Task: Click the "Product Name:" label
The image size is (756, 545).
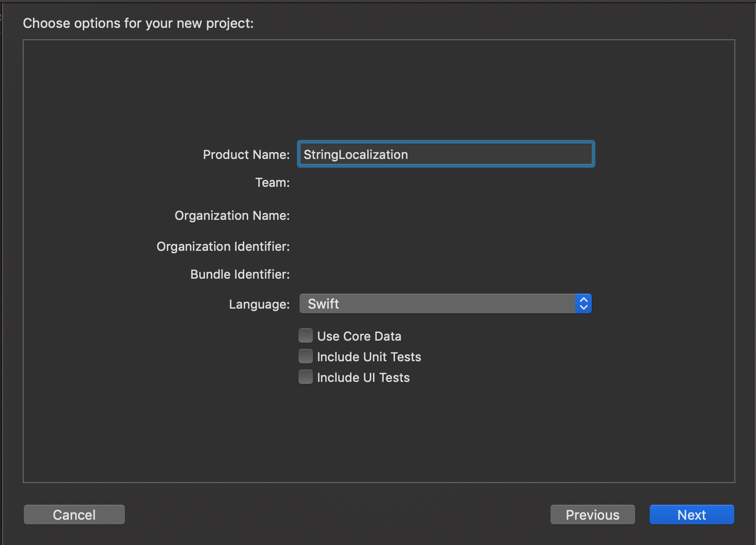Action: pos(246,155)
